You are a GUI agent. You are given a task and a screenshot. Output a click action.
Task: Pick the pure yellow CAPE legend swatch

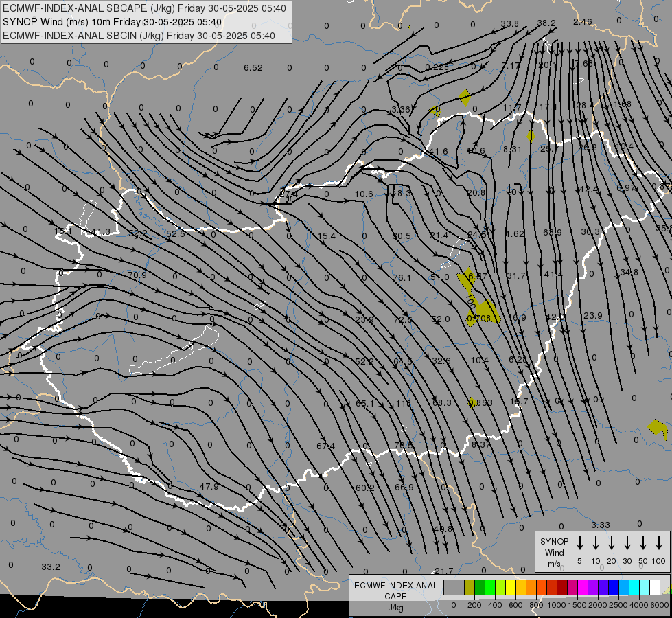pyautogui.click(x=511, y=587)
